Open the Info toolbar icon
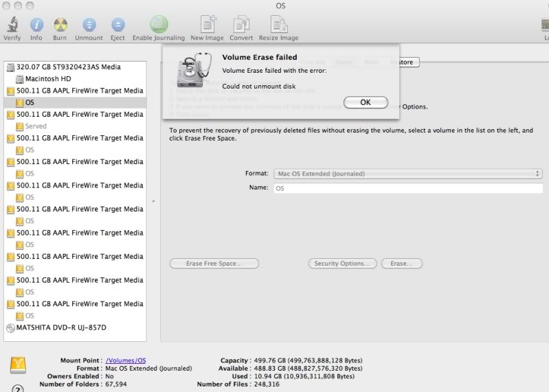Screen dimensions: 549x392 pyautogui.click(x=36, y=25)
